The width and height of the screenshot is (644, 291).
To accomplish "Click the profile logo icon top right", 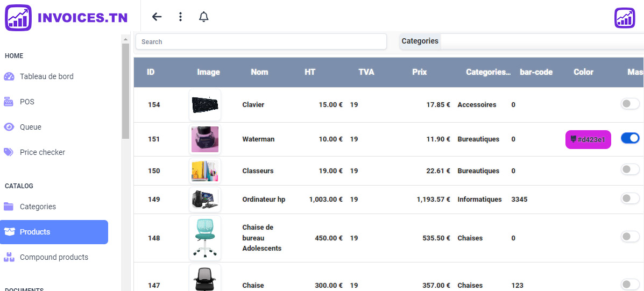I will click(x=625, y=18).
